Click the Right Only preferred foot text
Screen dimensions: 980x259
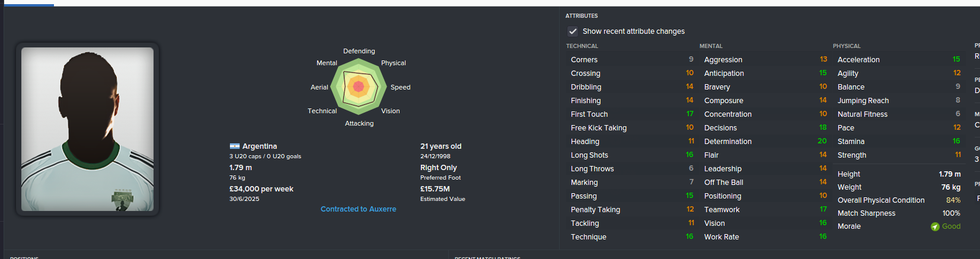[439, 168]
